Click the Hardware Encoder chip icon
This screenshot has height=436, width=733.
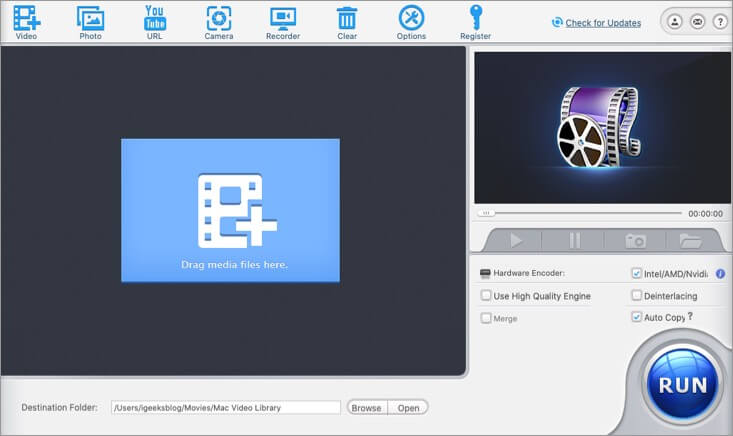(x=485, y=273)
